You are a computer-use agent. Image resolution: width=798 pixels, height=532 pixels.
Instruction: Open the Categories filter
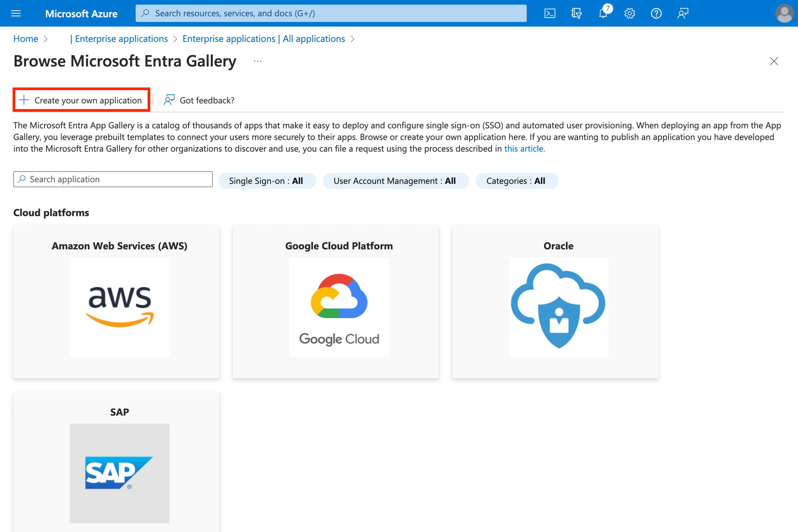516,181
